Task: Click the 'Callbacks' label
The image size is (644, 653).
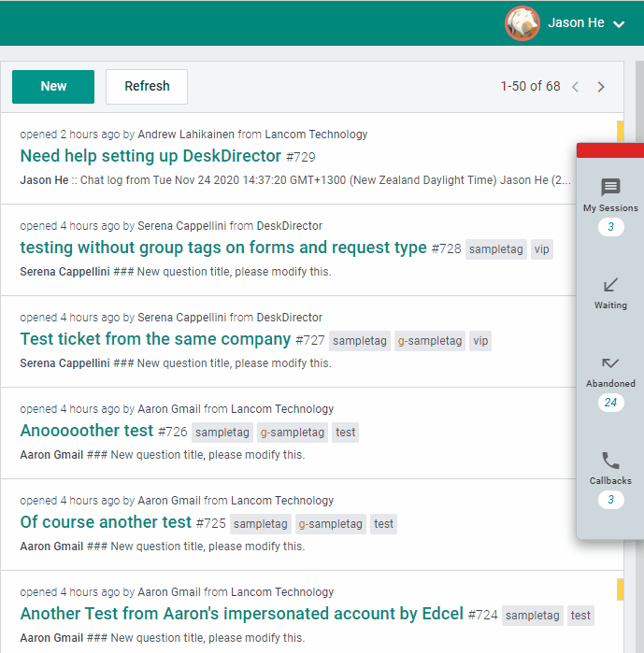Action: [x=610, y=480]
